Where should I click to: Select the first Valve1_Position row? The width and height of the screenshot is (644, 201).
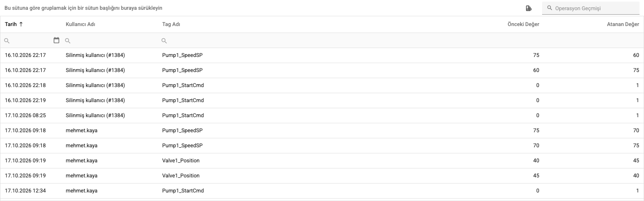point(322,161)
